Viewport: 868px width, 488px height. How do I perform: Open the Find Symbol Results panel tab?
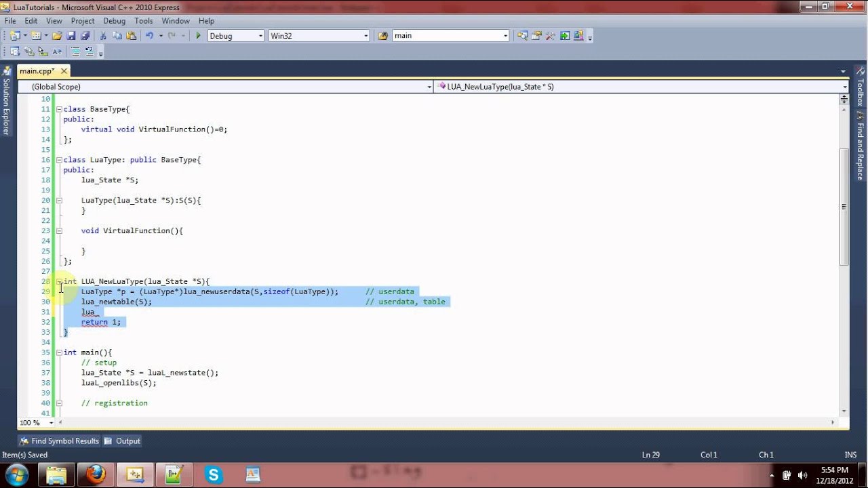click(59, 441)
